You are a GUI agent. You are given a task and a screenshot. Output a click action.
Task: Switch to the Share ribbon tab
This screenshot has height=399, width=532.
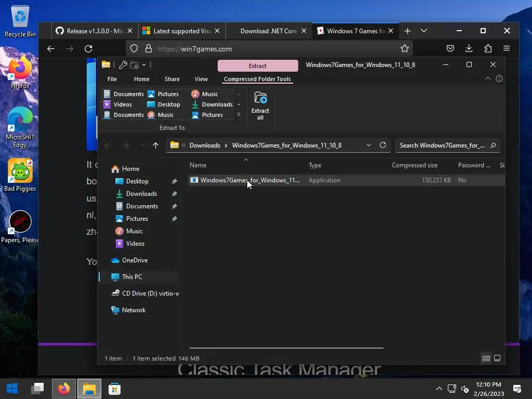point(172,79)
